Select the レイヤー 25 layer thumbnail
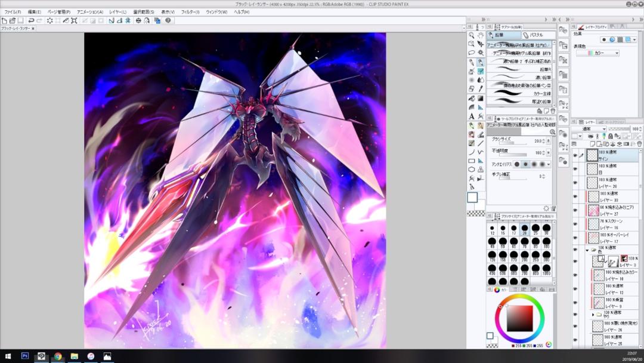This screenshot has width=644, height=363. coord(597,340)
